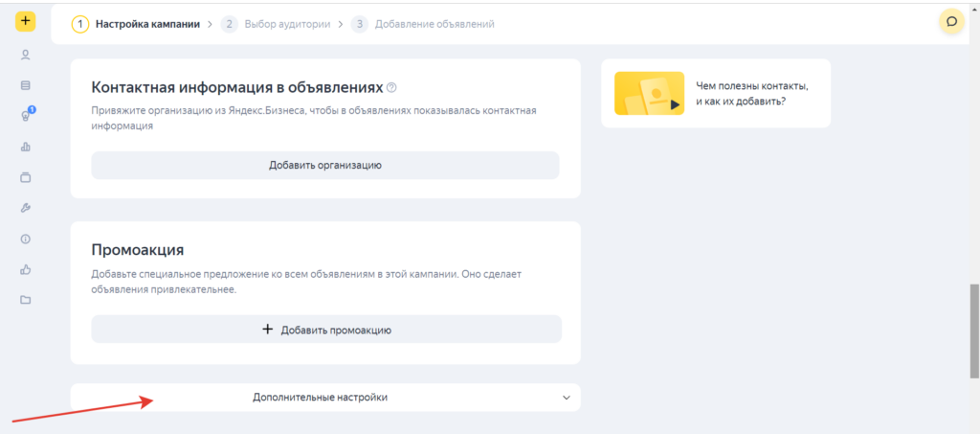Open the wrench tools icon
This screenshot has width=980, height=434.
(26, 208)
